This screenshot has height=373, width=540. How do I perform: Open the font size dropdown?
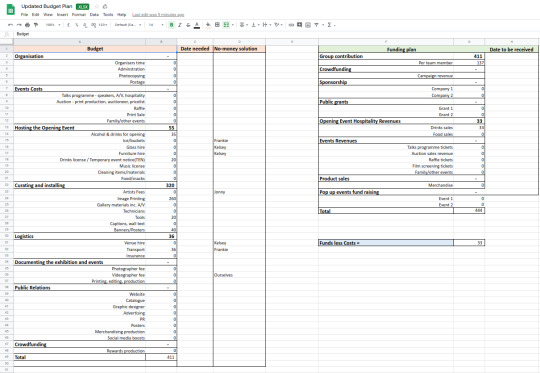coord(156,25)
